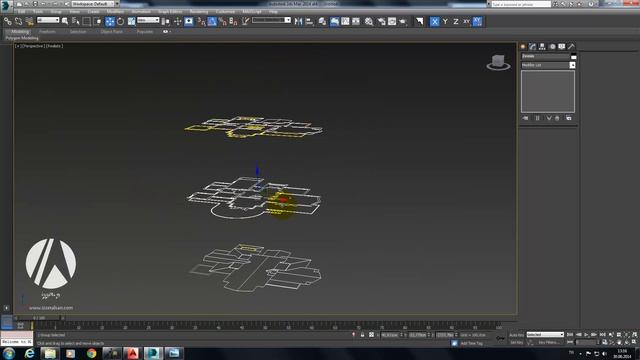Screen dimensions: 640x360
Task: Toggle the Selection Lock padlock
Action: [362, 335]
